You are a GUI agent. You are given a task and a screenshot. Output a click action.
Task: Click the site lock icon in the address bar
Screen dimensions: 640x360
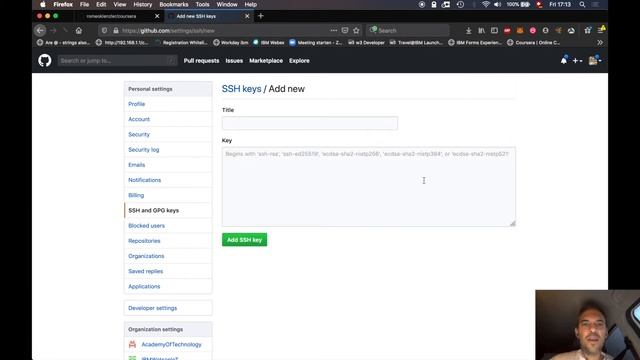116,31
